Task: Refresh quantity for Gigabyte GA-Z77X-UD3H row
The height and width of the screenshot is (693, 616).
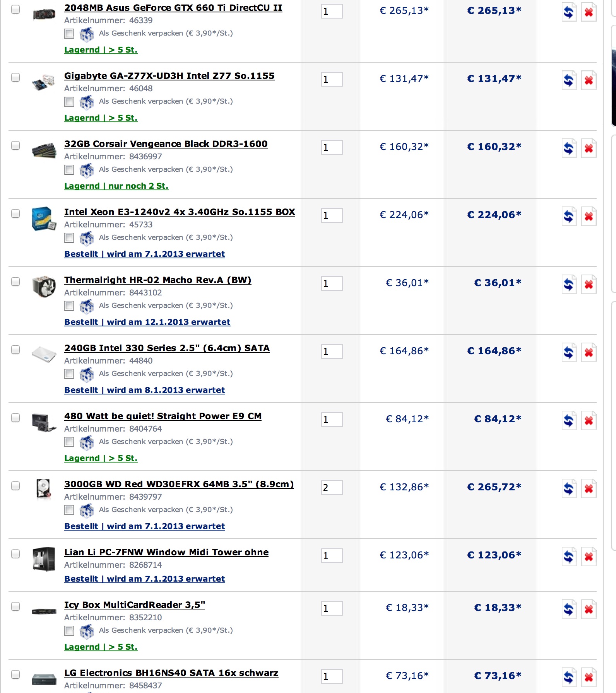Action: 569,80
